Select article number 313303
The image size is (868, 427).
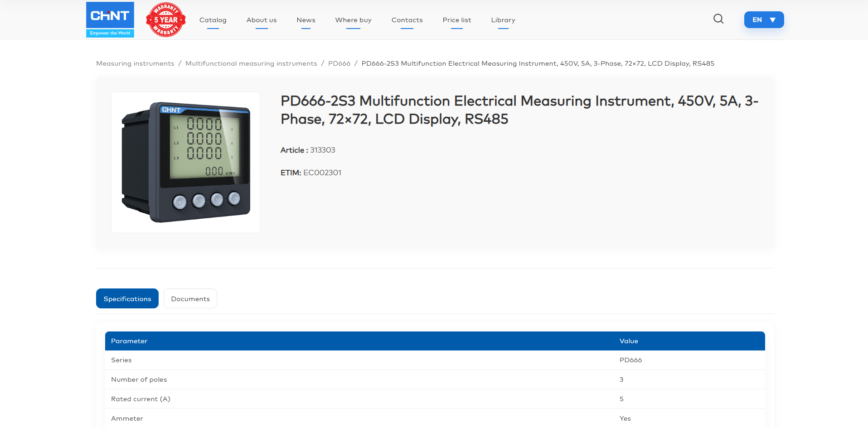[323, 150]
